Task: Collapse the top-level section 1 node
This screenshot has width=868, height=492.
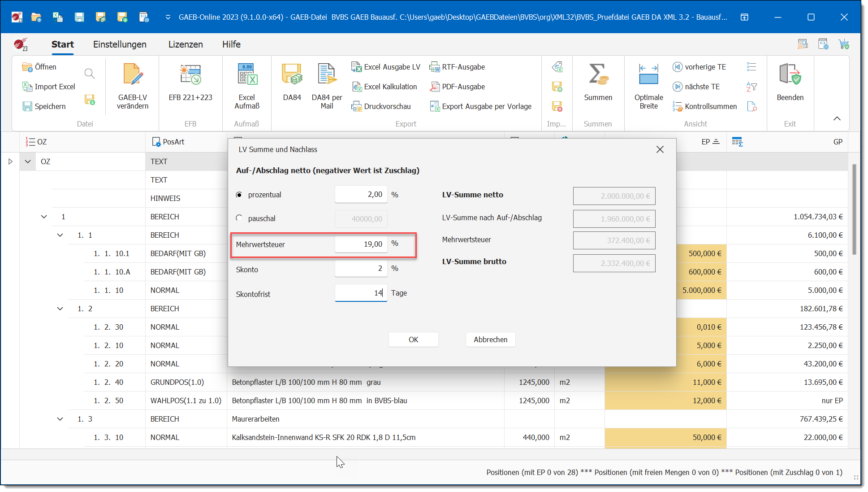Action: click(44, 217)
